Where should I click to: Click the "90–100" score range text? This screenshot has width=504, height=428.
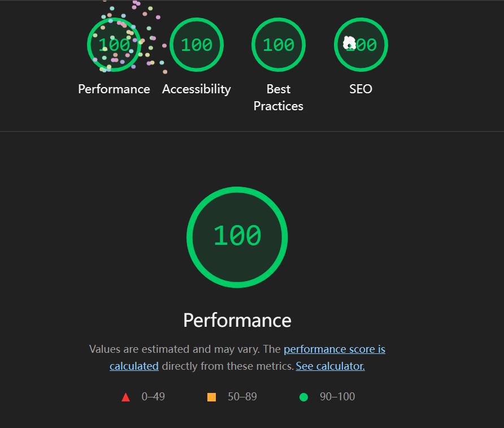[337, 396]
